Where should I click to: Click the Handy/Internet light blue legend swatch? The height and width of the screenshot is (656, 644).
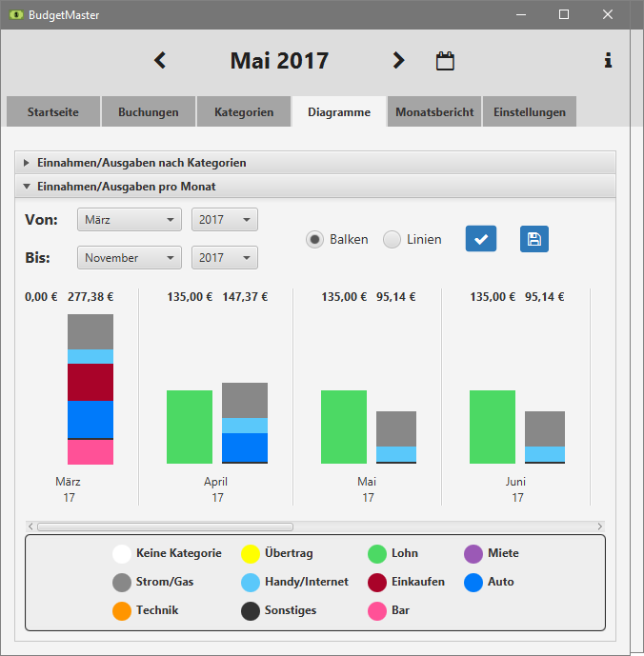251,583
